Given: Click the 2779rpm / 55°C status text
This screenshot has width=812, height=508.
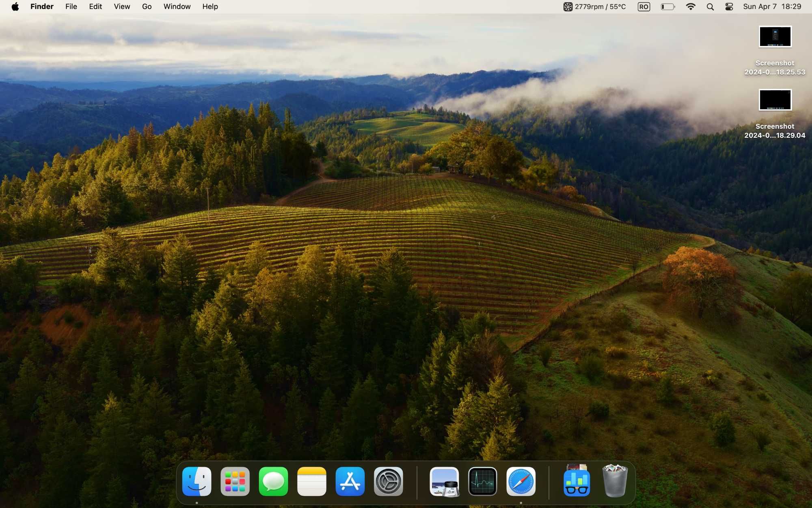Looking at the screenshot, I should (x=600, y=7).
